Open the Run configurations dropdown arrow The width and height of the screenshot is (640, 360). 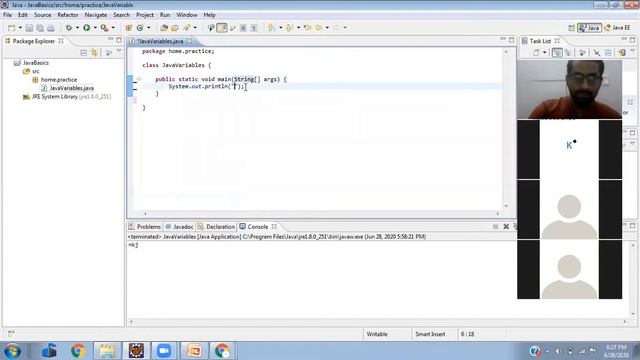click(x=95, y=28)
